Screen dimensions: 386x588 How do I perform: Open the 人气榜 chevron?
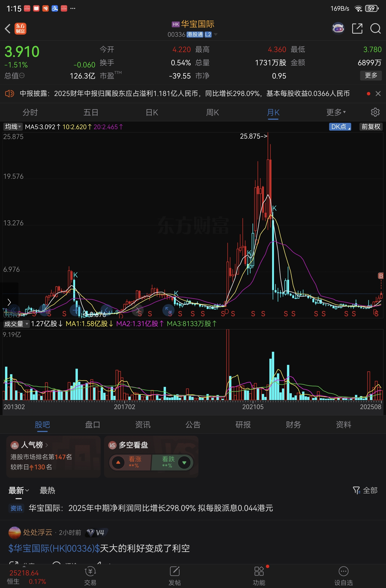(x=47, y=445)
